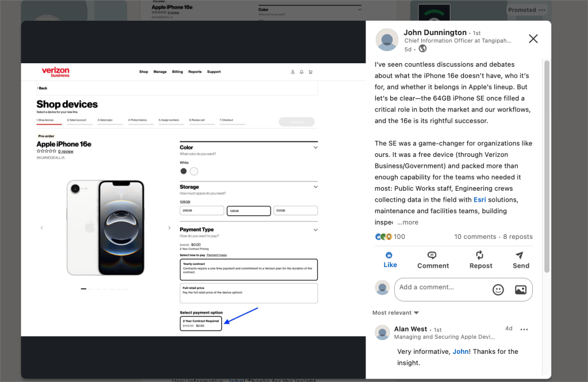This screenshot has width=588, height=382.
Task: Attach a photo to the comment
Action: (520, 290)
